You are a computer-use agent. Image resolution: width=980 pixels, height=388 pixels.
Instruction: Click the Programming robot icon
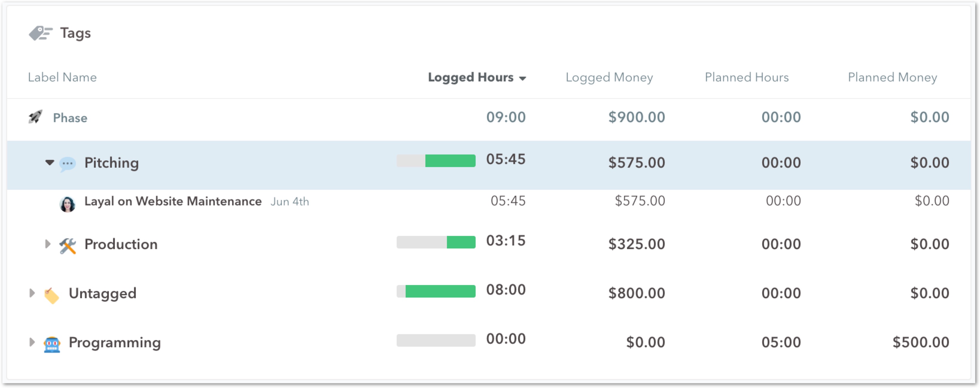pyautogui.click(x=52, y=344)
